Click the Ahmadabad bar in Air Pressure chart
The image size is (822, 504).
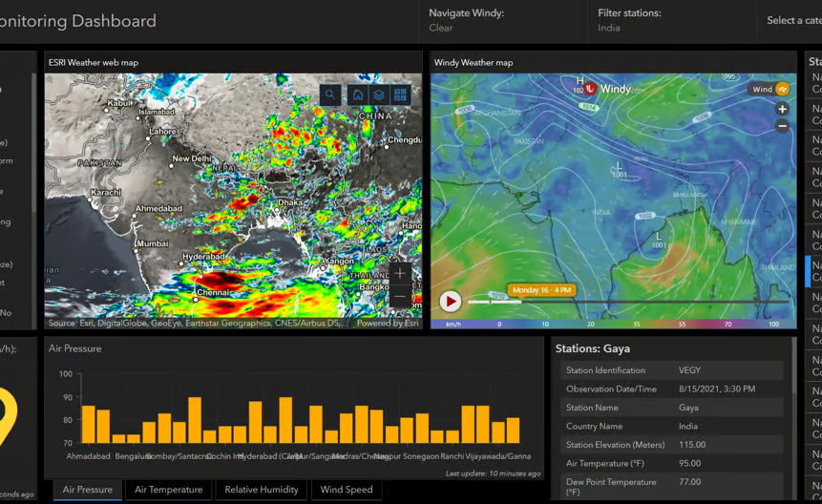point(89,425)
